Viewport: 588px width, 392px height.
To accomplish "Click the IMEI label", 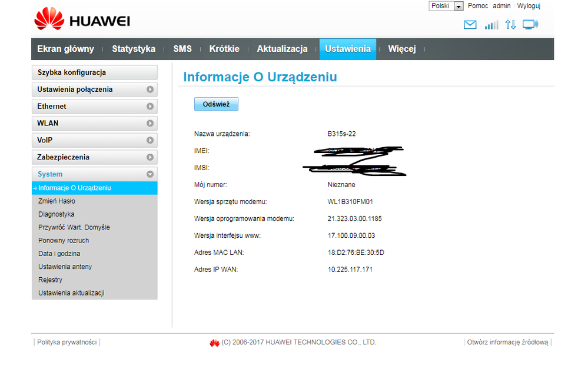I will (202, 151).
